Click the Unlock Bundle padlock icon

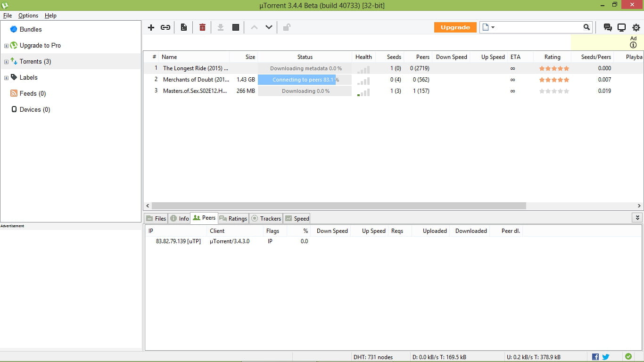[x=286, y=27]
